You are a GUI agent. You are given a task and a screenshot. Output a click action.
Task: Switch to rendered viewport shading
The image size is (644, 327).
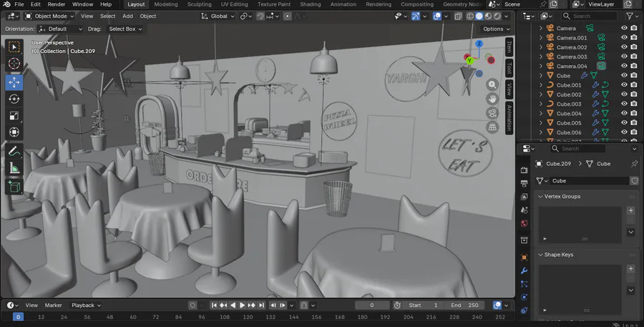click(x=497, y=16)
